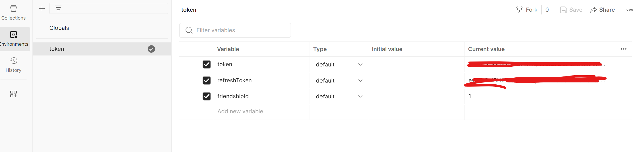644x152 pixels.
Task: Click the Share button
Action: [x=603, y=10]
